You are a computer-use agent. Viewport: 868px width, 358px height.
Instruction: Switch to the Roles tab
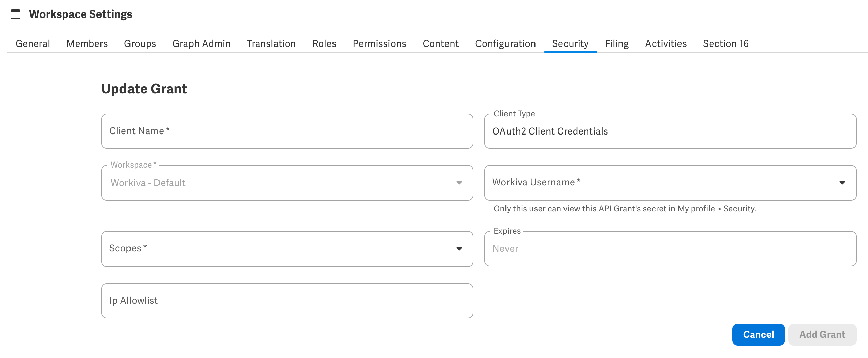pyautogui.click(x=324, y=43)
